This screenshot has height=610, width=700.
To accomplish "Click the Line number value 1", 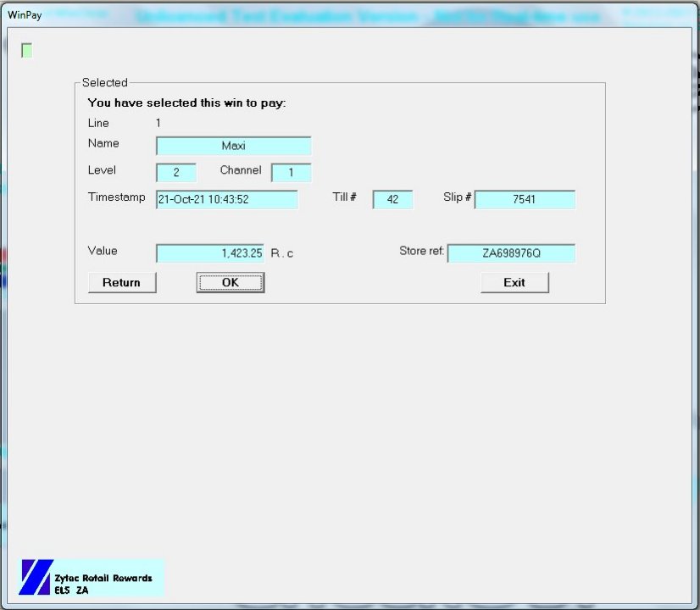I will [x=158, y=123].
